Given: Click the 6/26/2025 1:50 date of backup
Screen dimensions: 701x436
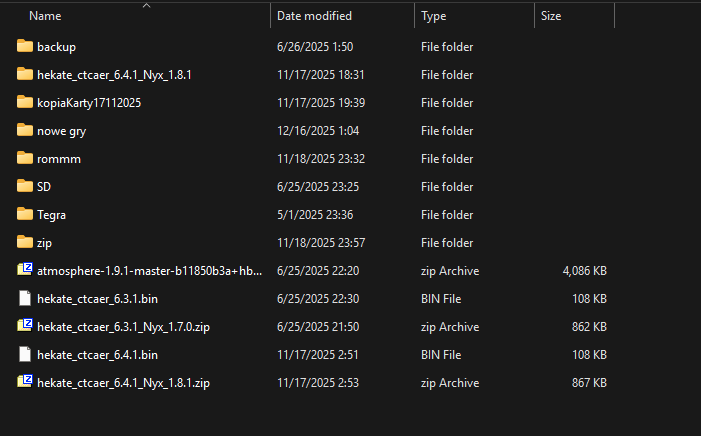Looking at the screenshot, I should point(314,47).
